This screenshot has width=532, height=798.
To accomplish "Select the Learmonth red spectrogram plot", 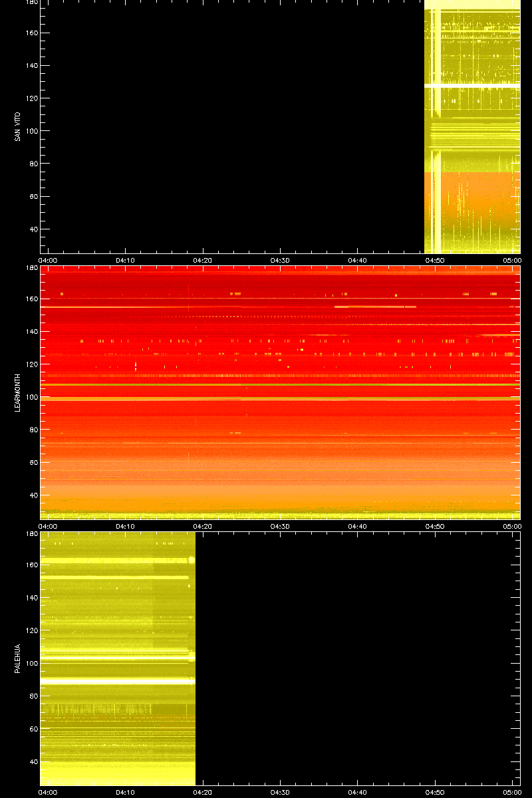I will pyautogui.click(x=280, y=392).
